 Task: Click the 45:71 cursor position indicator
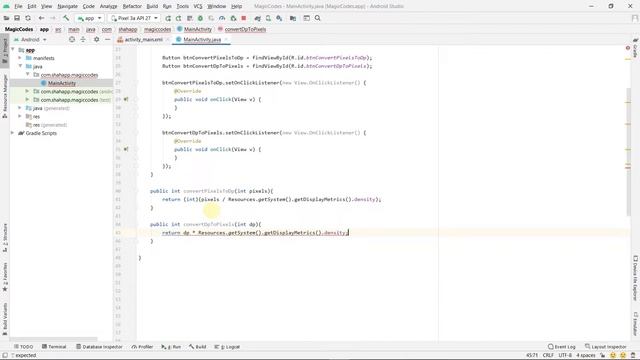pyautogui.click(x=532, y=356)
